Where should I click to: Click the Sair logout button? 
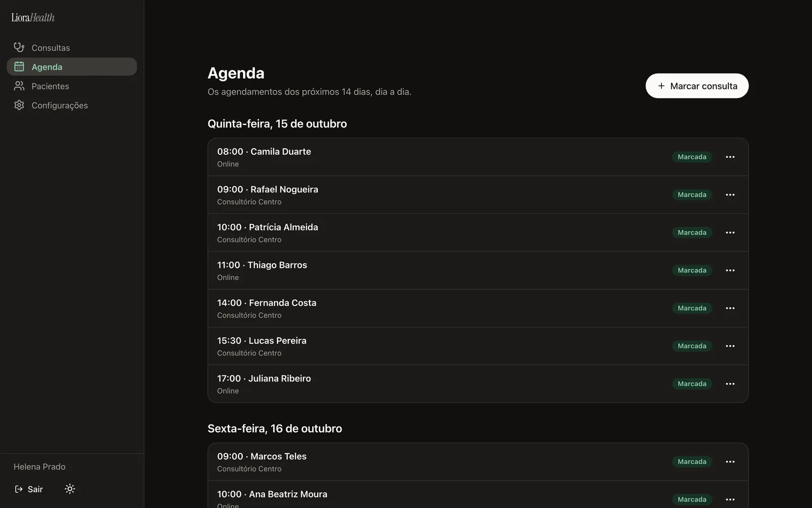tap(29, 489)
